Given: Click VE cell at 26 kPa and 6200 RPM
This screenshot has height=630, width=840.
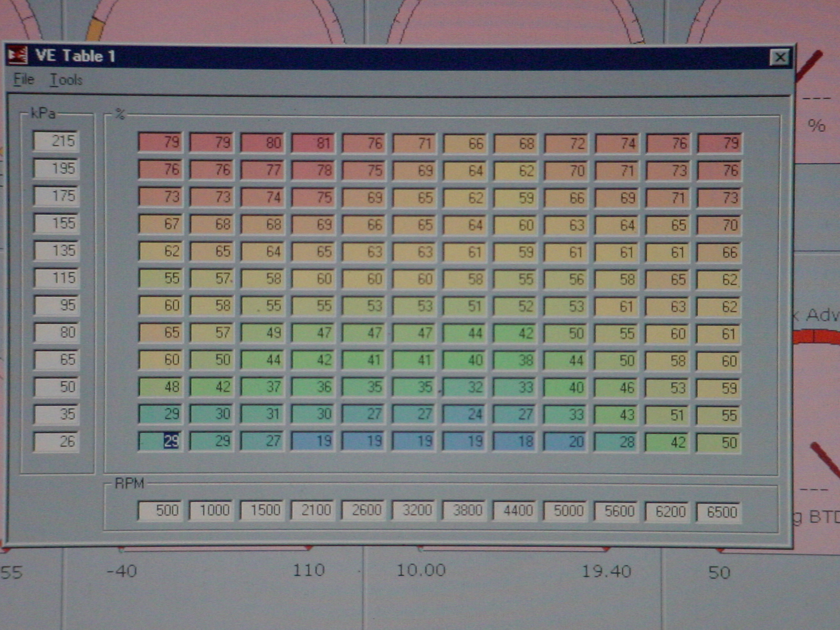Looking at the screenshot, I should (x=668, y=443).
